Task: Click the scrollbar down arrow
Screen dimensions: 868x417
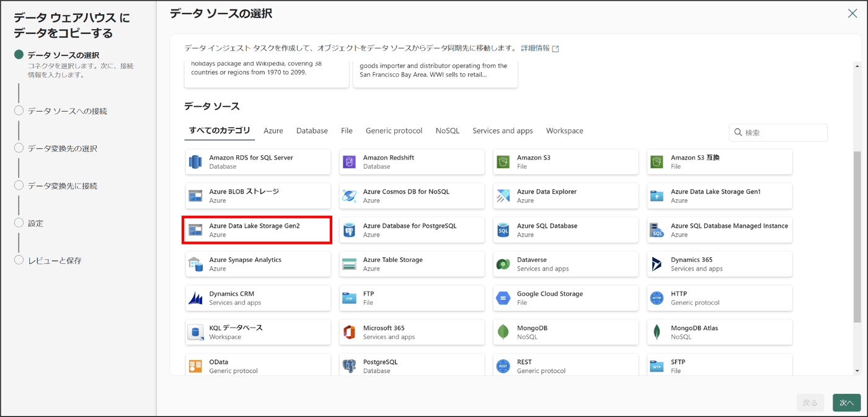Action: click(x=857, y=370)
